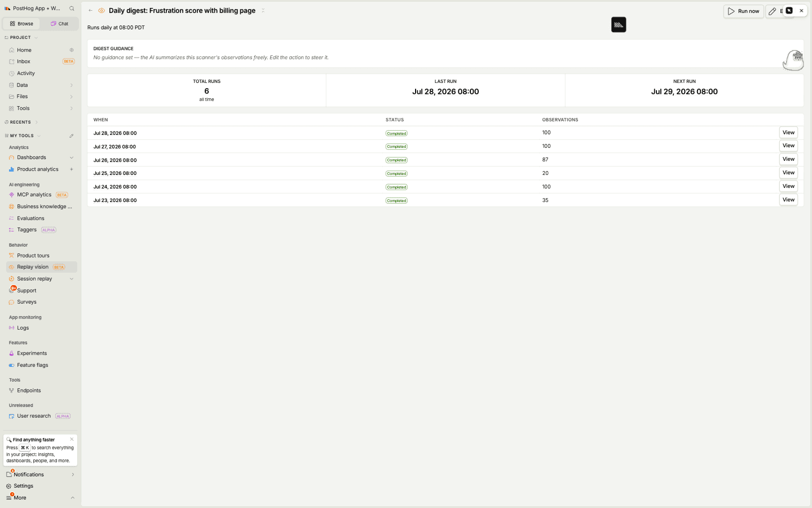Open Product analytics in the sidebar

[x=38, y=169]
